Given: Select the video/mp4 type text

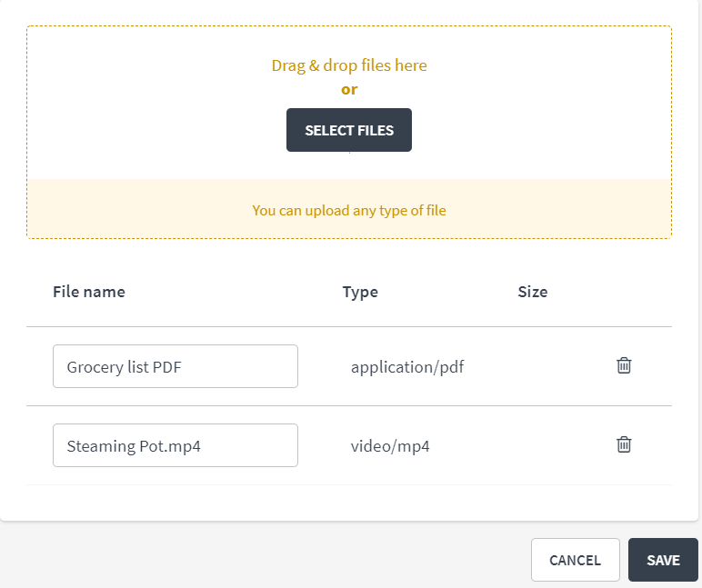Looking at the screenshot, I should tap(390, 446).
